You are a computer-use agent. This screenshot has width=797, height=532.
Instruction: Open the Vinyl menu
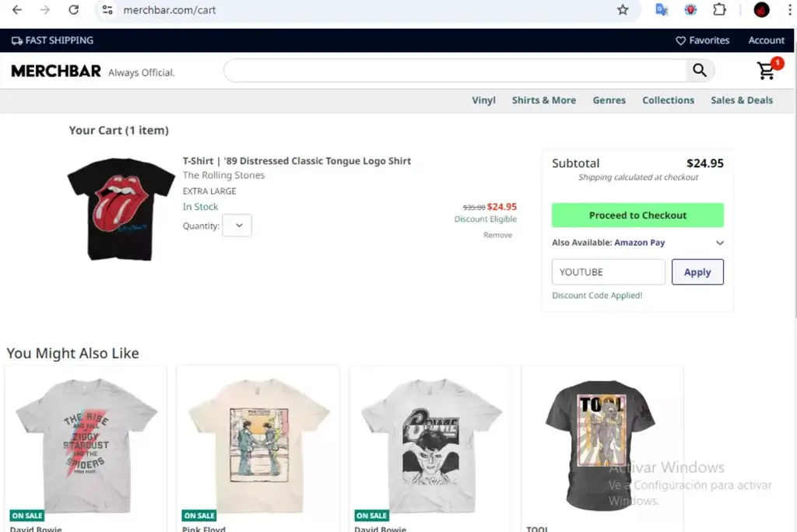click(x=483, y=100)
